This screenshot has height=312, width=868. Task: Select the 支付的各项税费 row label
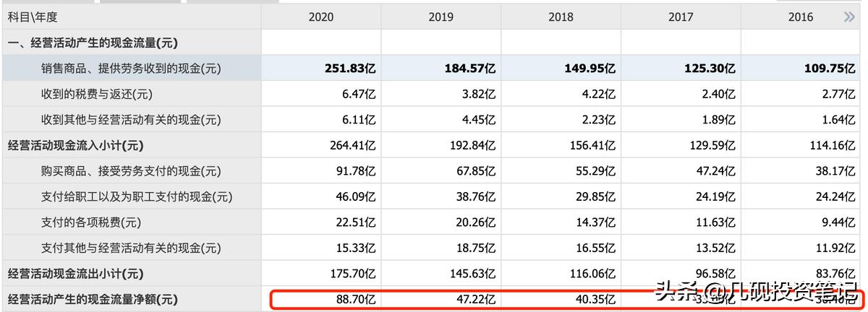click(91, 222)
